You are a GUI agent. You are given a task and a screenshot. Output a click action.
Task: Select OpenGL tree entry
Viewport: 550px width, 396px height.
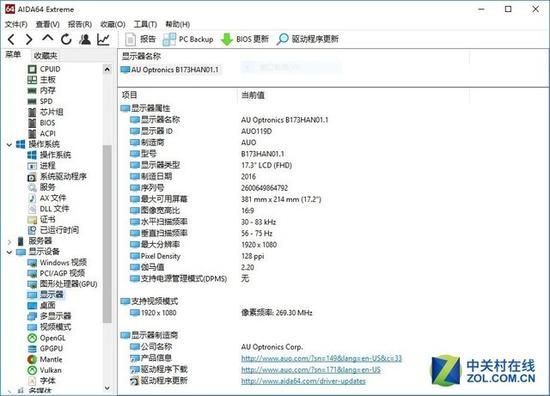click(47, 338)
